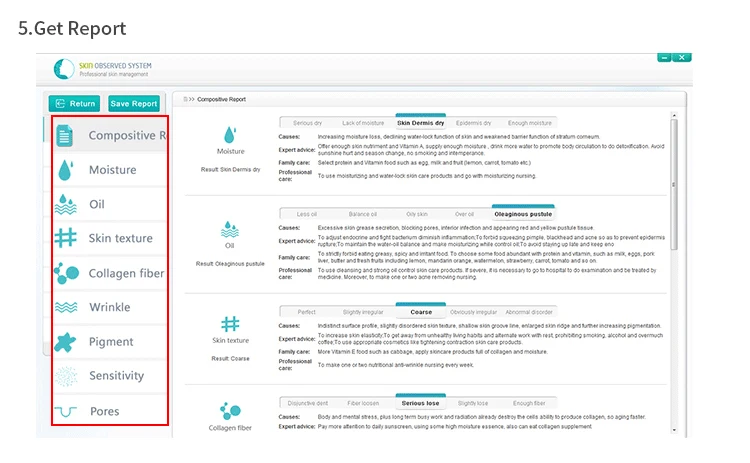Click the report scrollbar down arrow
The width and height of the screenshot is (750, 463).
(x=674, y=430)
